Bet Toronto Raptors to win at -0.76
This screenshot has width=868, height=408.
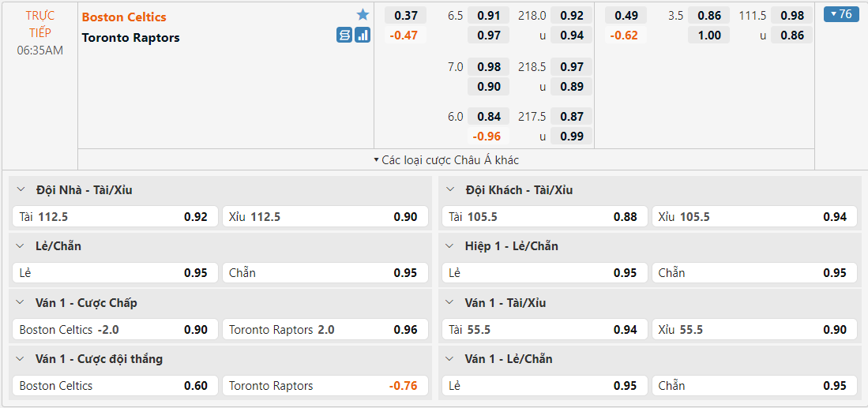tap(325, 386)
